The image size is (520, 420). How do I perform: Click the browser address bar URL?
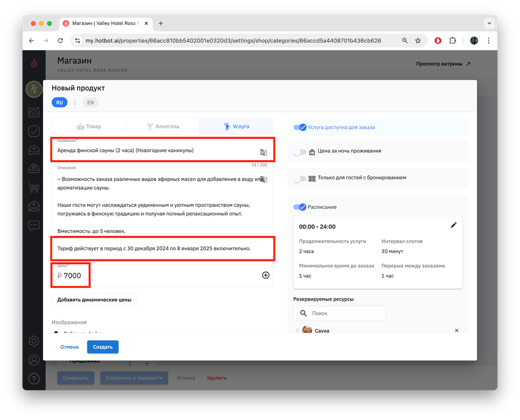tap(233, 41)
